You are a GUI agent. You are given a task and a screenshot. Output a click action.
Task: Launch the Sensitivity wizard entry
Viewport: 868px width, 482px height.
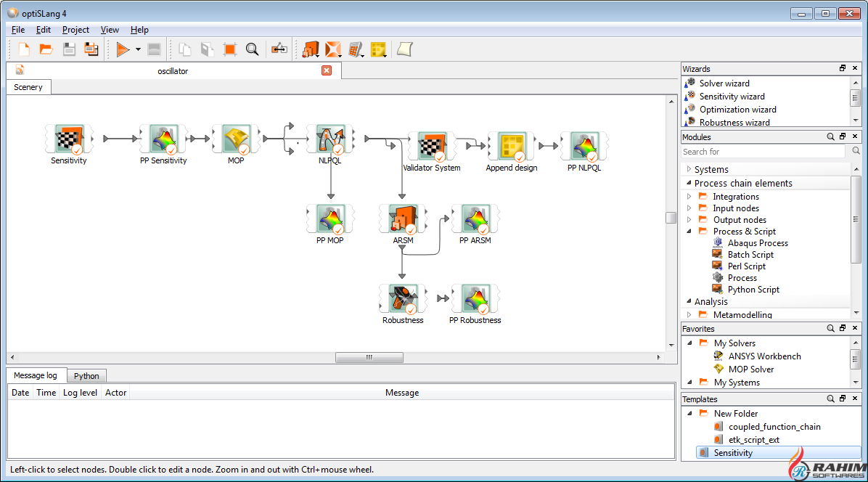click(x=732, y=97)
